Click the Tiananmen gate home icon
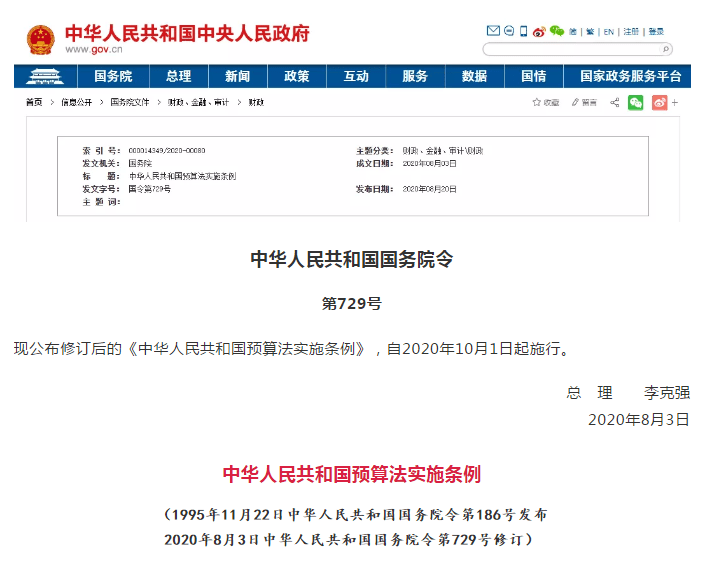 pyautogui.click(x=45, y=76)
